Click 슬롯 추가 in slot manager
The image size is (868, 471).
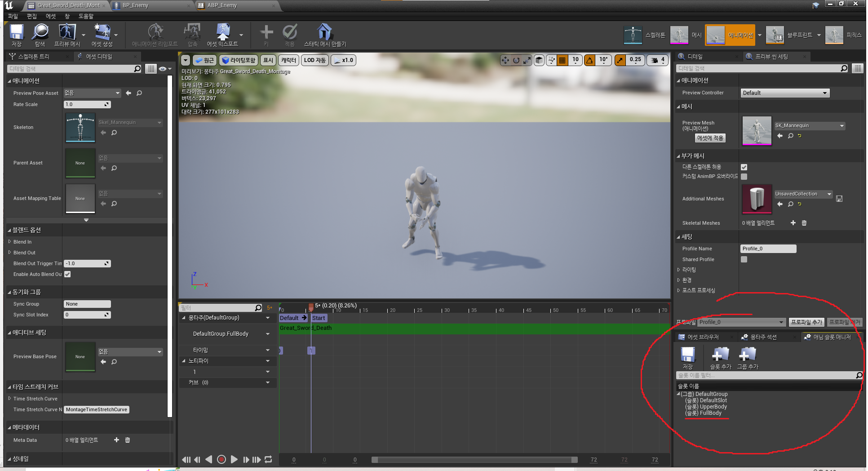720,358
